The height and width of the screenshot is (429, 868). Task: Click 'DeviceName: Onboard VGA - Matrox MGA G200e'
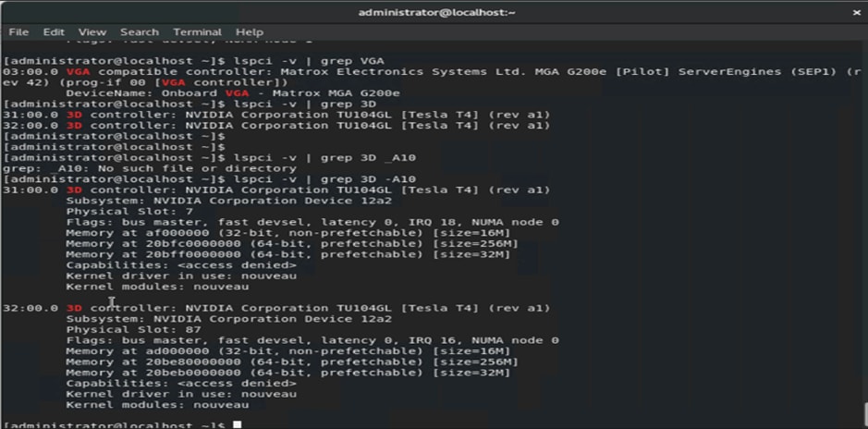tap(233, 93)
